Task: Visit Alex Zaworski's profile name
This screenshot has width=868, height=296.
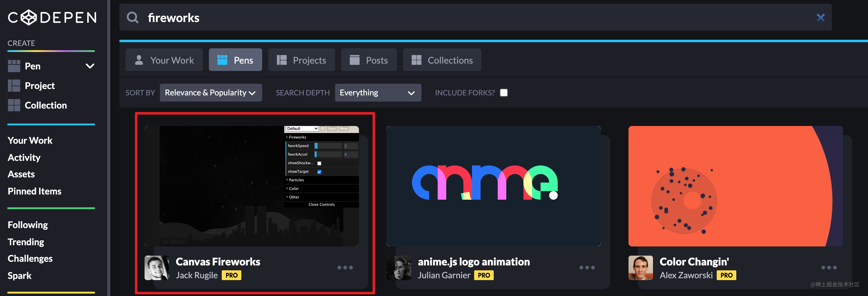Action: [x=686, y=275]
